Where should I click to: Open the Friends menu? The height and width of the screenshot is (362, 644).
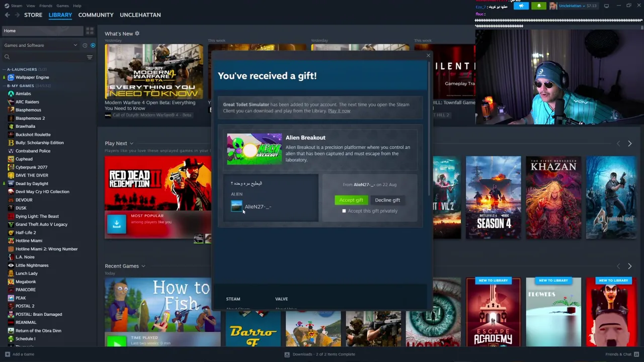click(x=46, y=6)
